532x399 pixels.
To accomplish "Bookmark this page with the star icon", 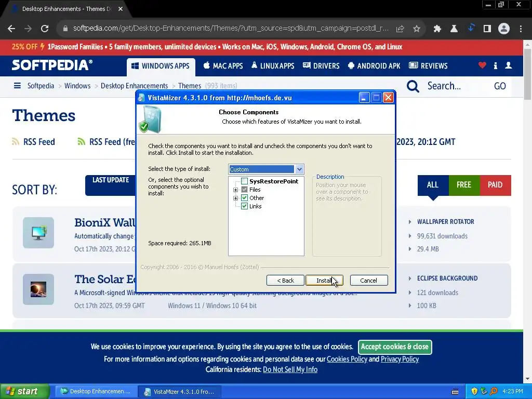I will [x=417, y=29].
